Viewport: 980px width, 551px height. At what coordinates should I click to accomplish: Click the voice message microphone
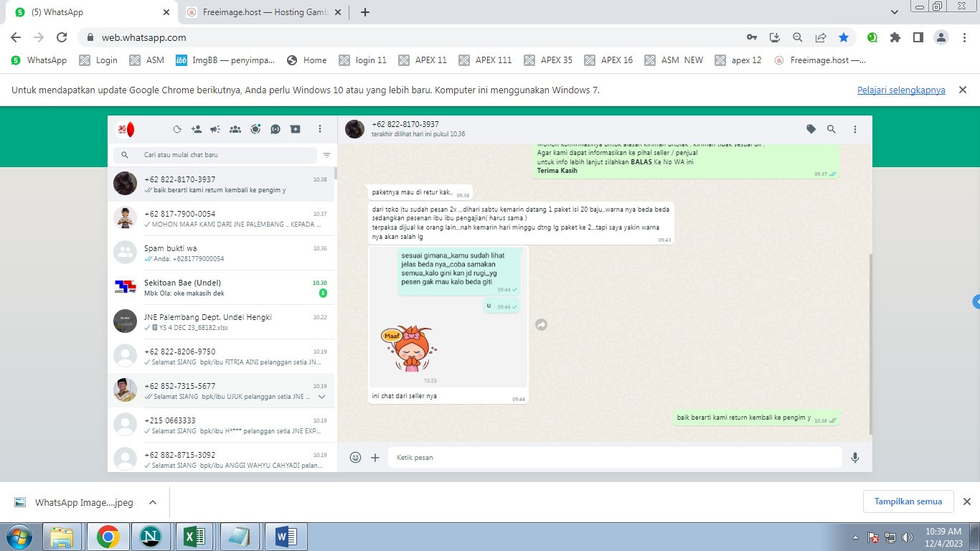coord(855,457)
